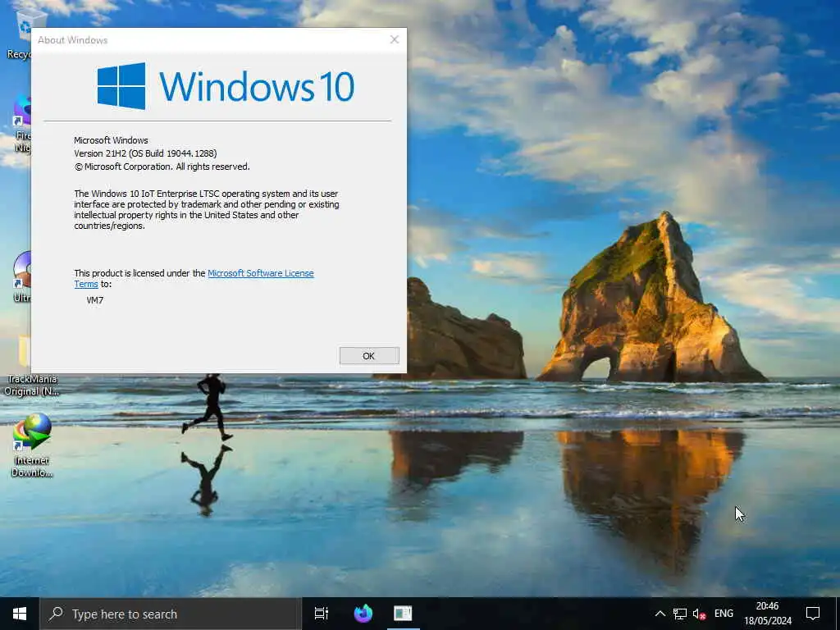Select the UltraISO desktop shortcut
The image size is (840, 630).
(x=21, y=277)
